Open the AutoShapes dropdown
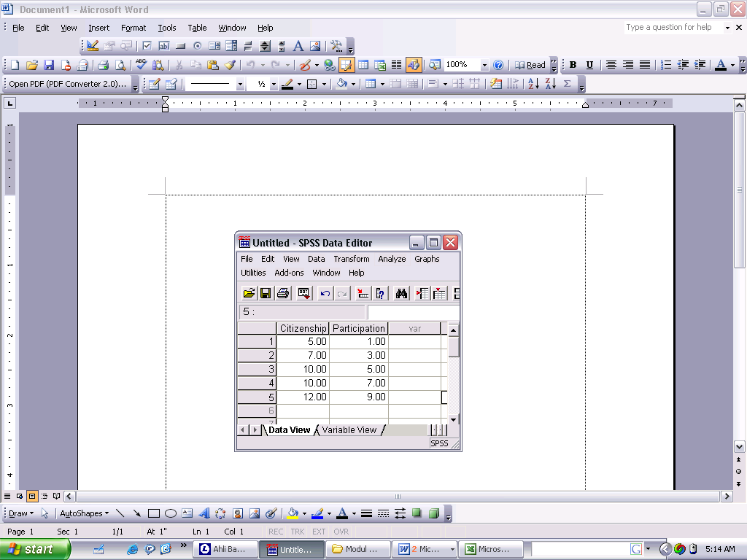This screenshot has width=747, height=560. (85, 513)
